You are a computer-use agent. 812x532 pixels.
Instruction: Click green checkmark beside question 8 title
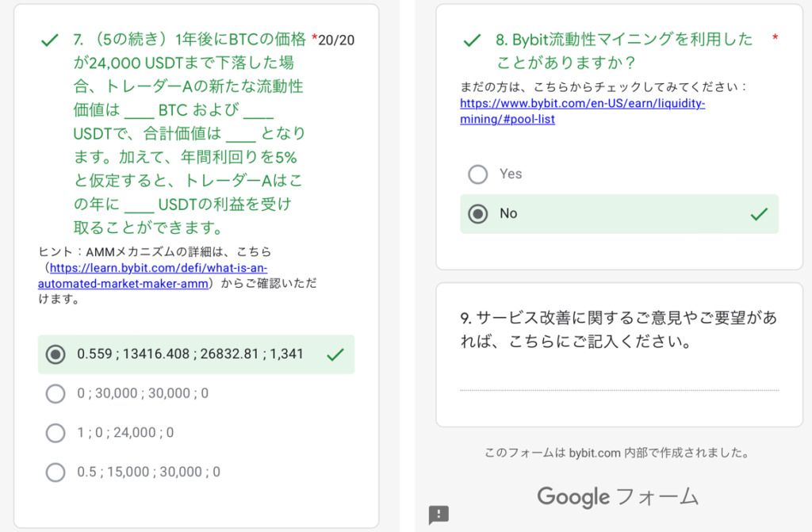(472, 40)
